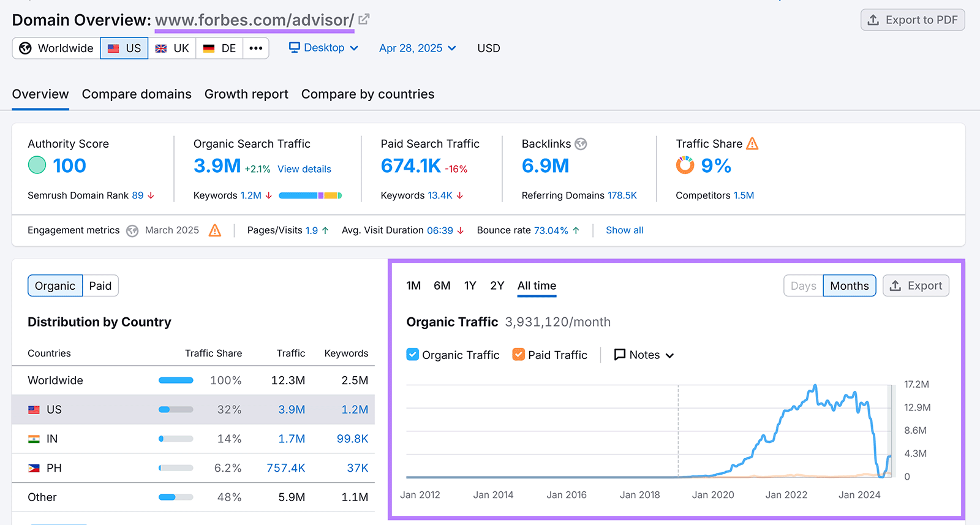This screenshot has width=980, height=525.
Task: Click the organic keywords distribution color bar
Action: click(x=310, y=195)
